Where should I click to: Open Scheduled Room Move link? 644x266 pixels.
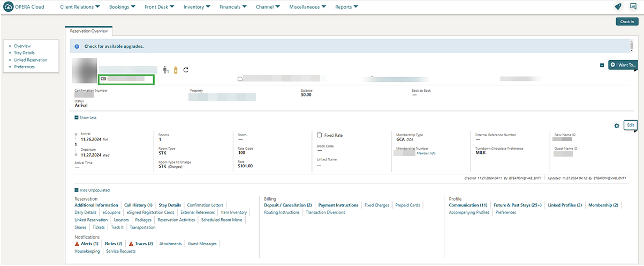pos(222,220)
